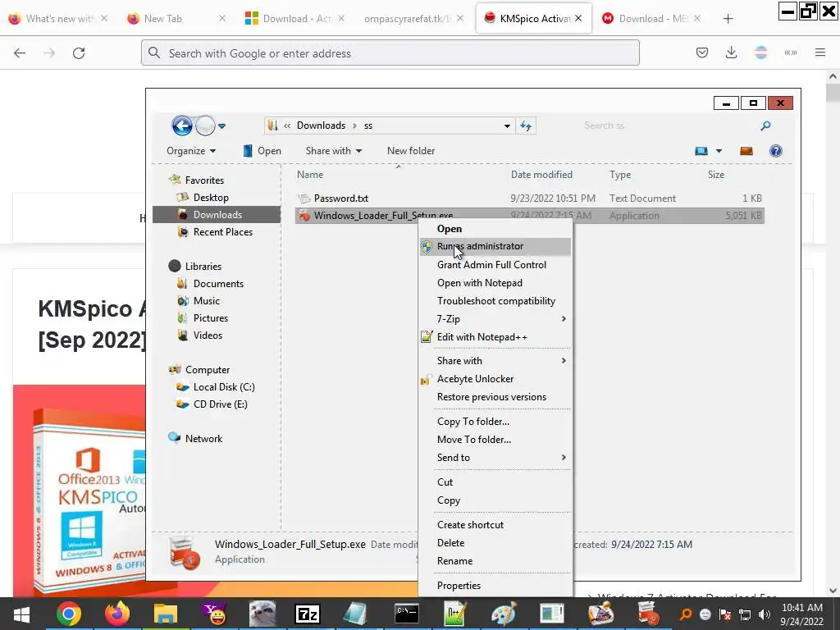Expand Share with submenu in context menu

pos(495,361)
